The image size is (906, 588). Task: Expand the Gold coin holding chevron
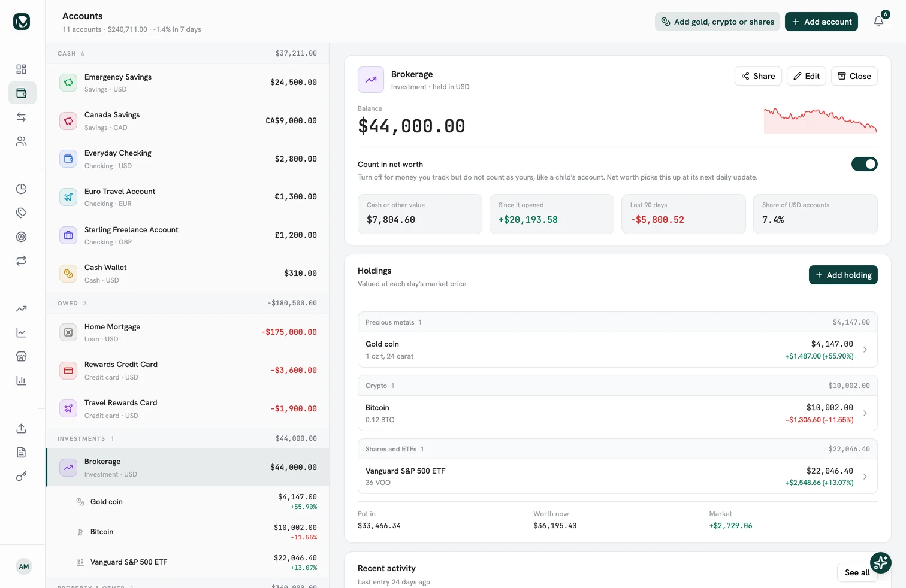(x=865, y=350)
